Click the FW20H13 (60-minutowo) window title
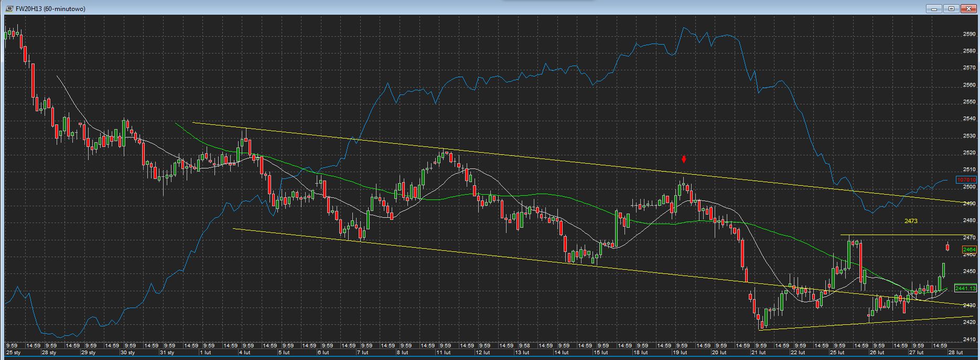This screenshot has width=980, height=360. tap(50, 9)
